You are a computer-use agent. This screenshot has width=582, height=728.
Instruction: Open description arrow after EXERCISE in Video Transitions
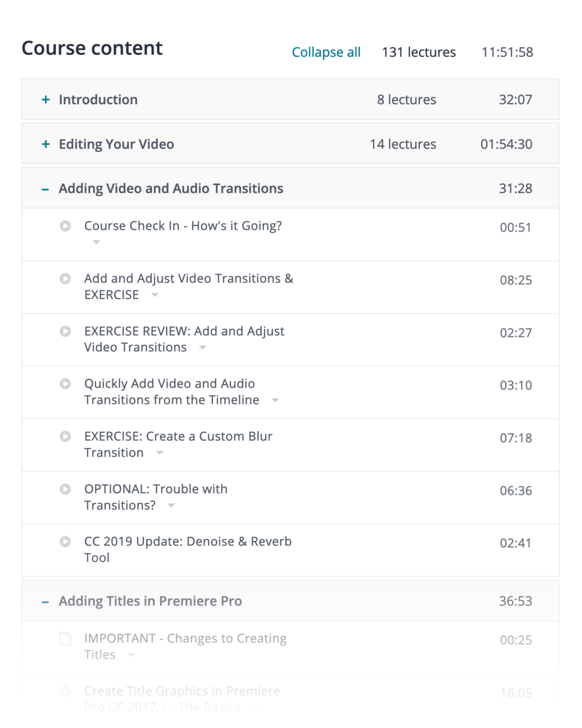click(155, 295)
